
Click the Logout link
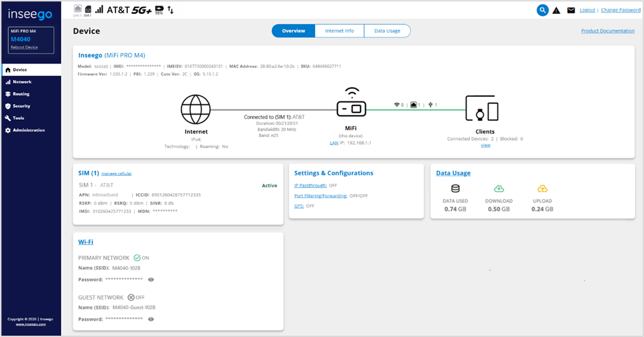click(587, 10)
